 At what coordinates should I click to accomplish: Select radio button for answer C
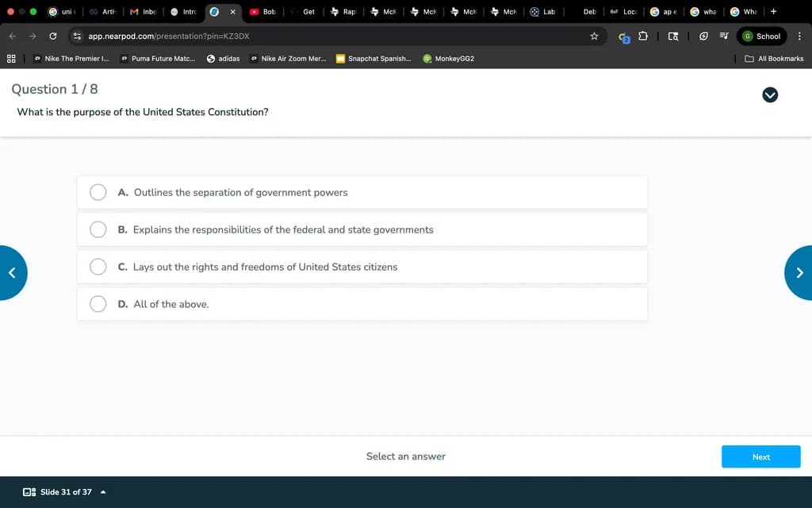(98, 267)
